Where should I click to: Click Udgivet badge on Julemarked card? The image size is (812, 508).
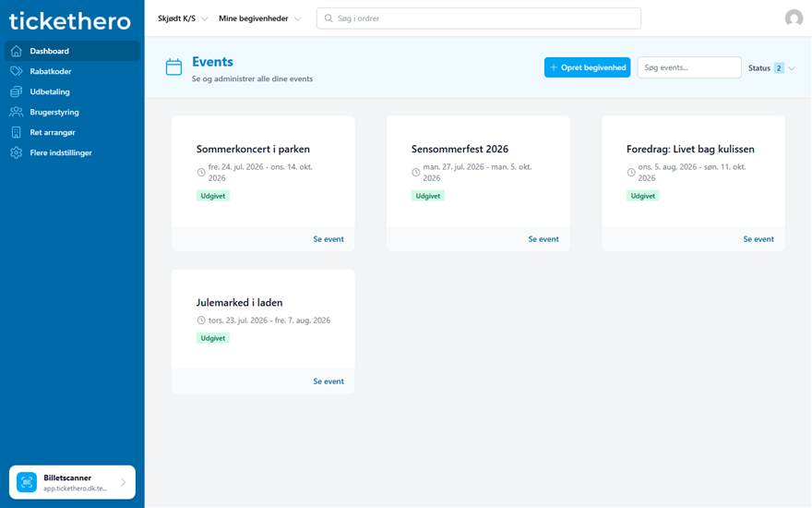pos(213,338)
